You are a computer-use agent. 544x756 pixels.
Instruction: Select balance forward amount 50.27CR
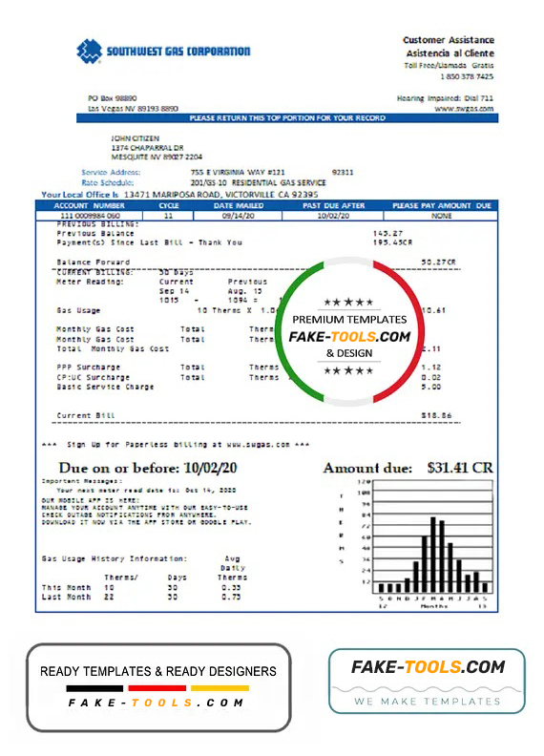(438, 262)
